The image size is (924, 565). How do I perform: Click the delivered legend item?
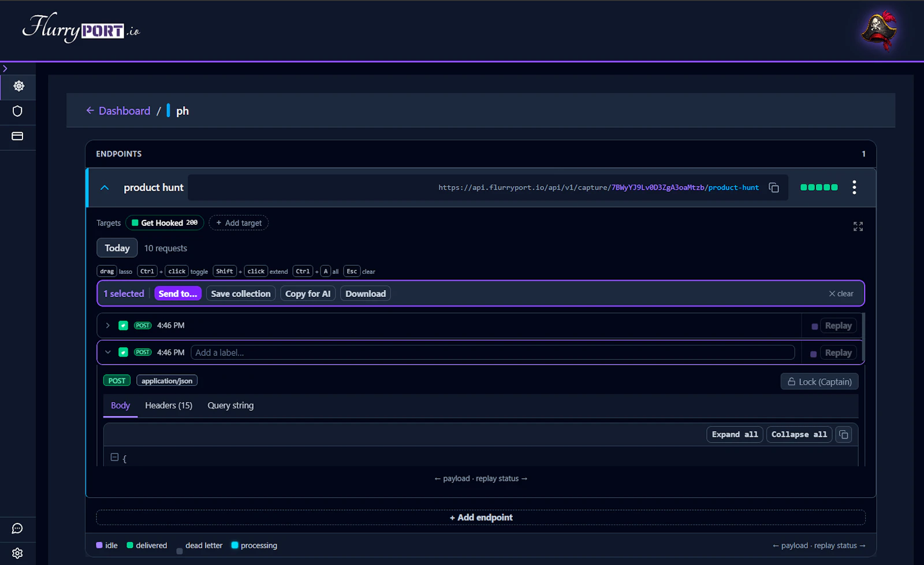(147, 545)
